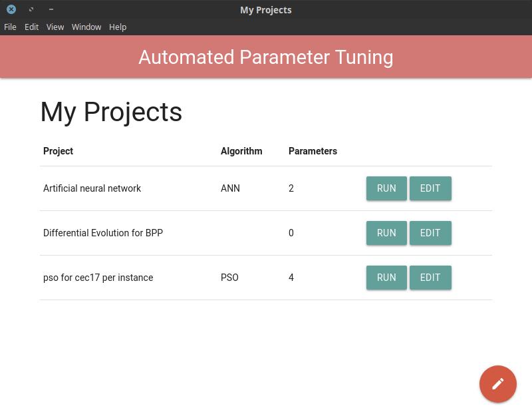Maximize the window using titlebar icon
532x418 pixels.
click(x=31, y=9)
